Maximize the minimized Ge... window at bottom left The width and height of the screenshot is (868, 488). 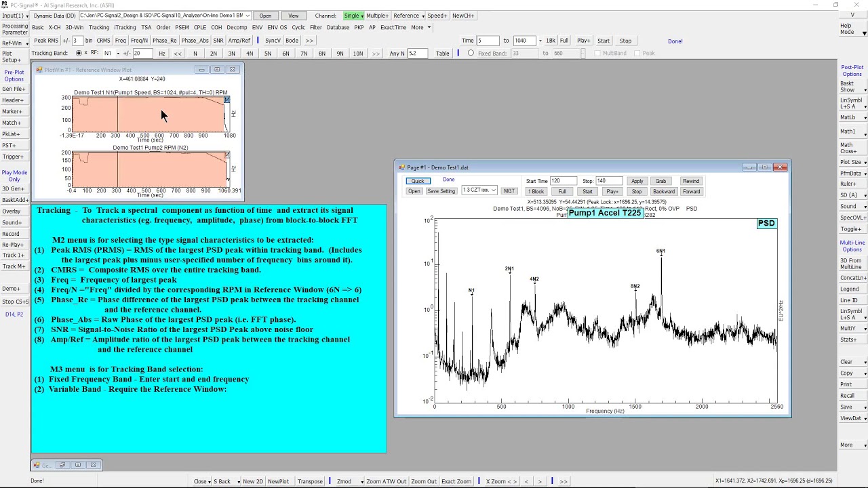77,465
